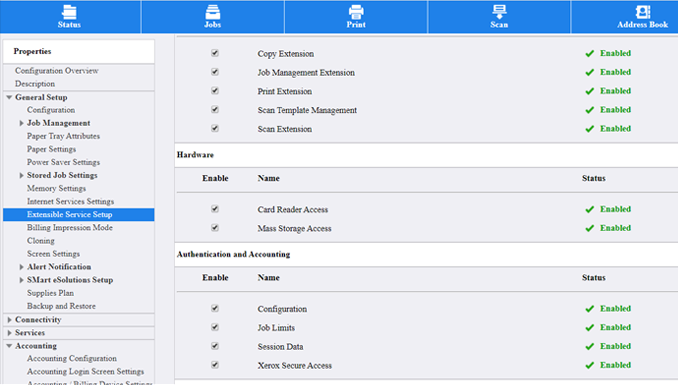Expand the Job Management node

pos(21,123)
